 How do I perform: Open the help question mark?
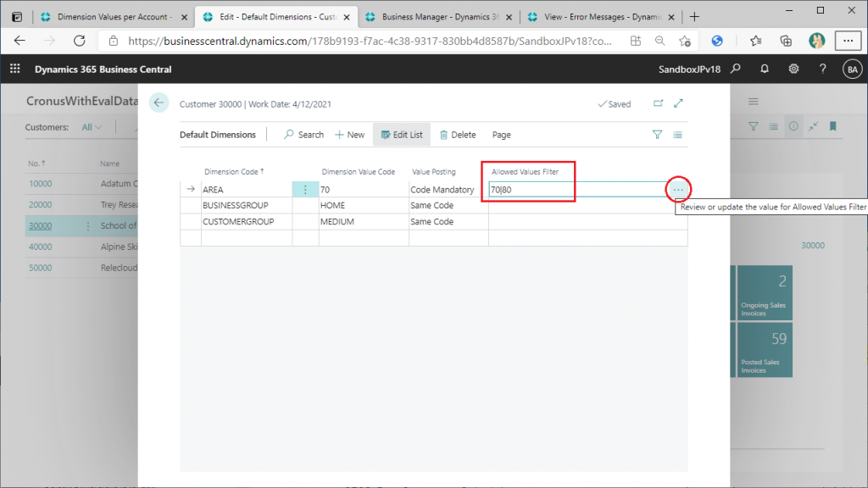point(822,69)
